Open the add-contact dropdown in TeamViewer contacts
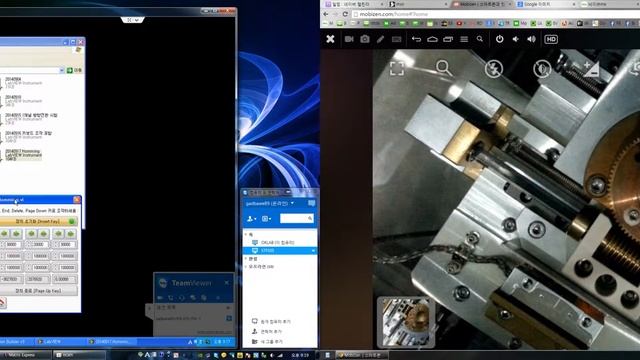This screenshot has width=640, height=360. coord(252,219)
